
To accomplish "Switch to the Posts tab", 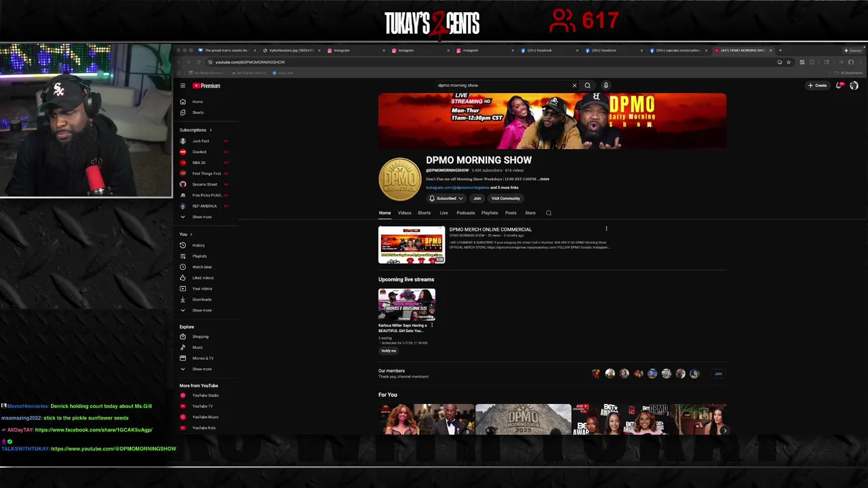I will pos(511,213).
